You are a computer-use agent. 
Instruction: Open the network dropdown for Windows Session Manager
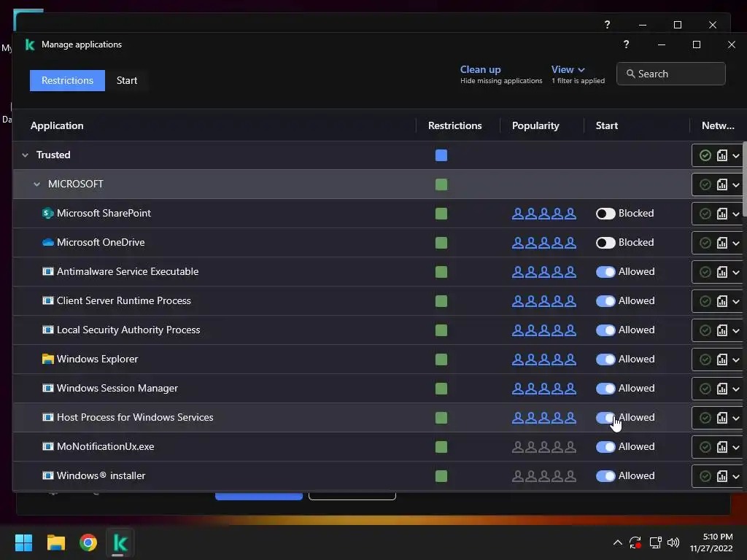tap(735, 389)
